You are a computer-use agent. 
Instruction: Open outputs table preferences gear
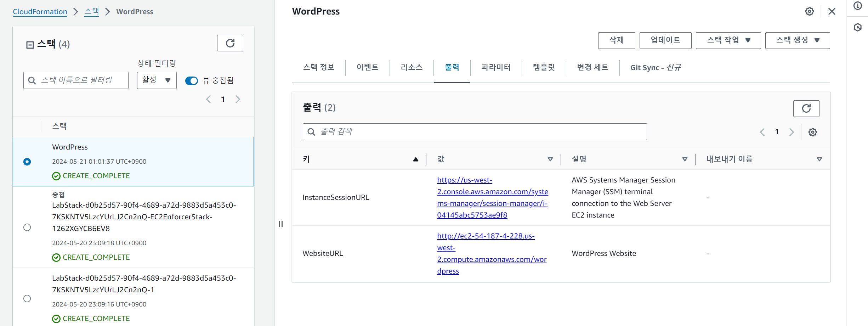point(812,132)
